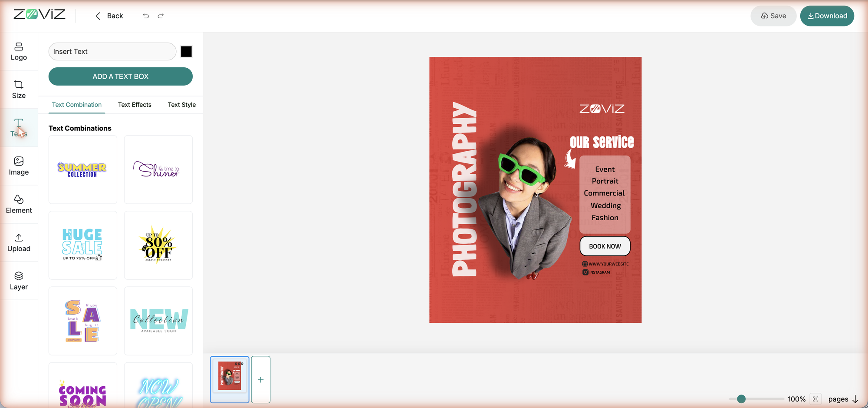Screen dimensions: 868x408
Task: Click the redo arrow icon
Action: coord(161,16)
